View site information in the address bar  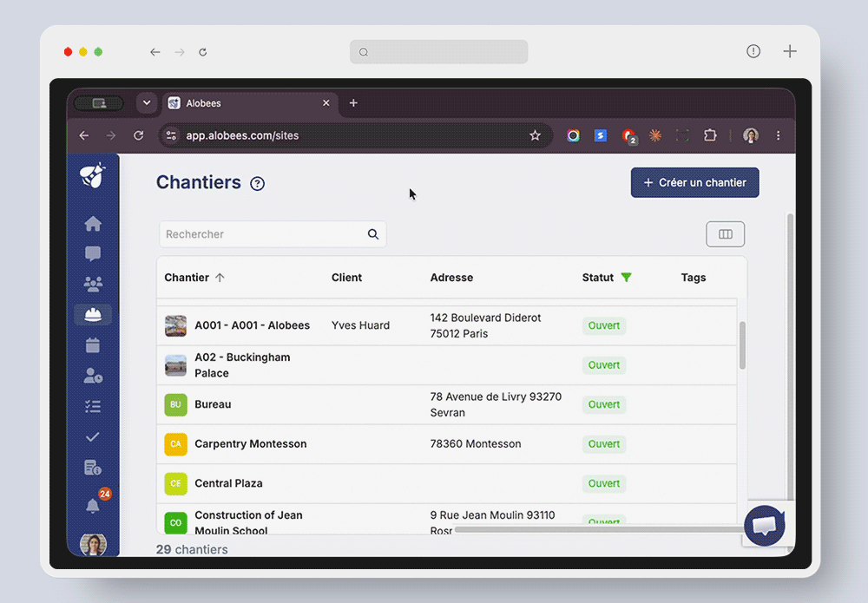click(172, 135)
